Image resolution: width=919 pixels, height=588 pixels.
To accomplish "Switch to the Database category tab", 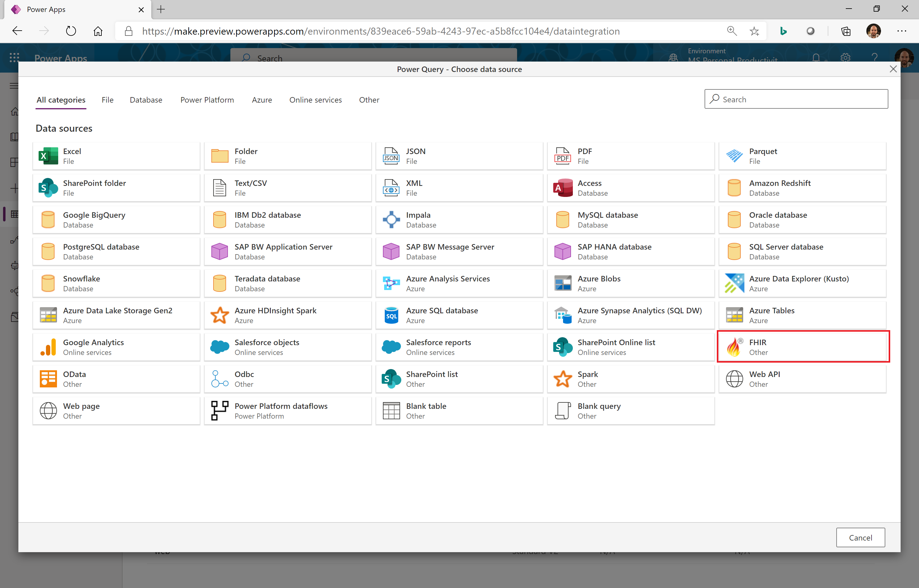I will (146, 100).
